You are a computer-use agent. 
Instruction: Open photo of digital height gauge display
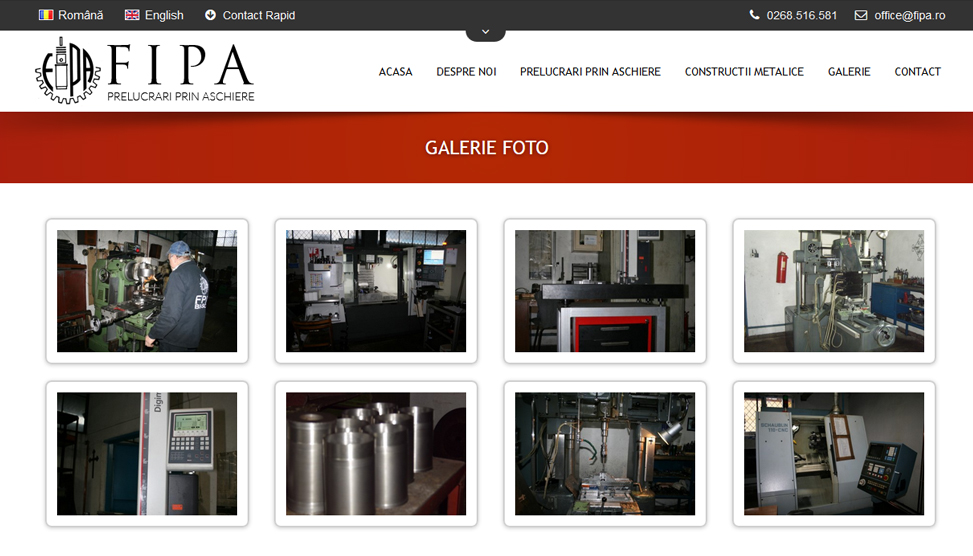click(x=147, y=454)
